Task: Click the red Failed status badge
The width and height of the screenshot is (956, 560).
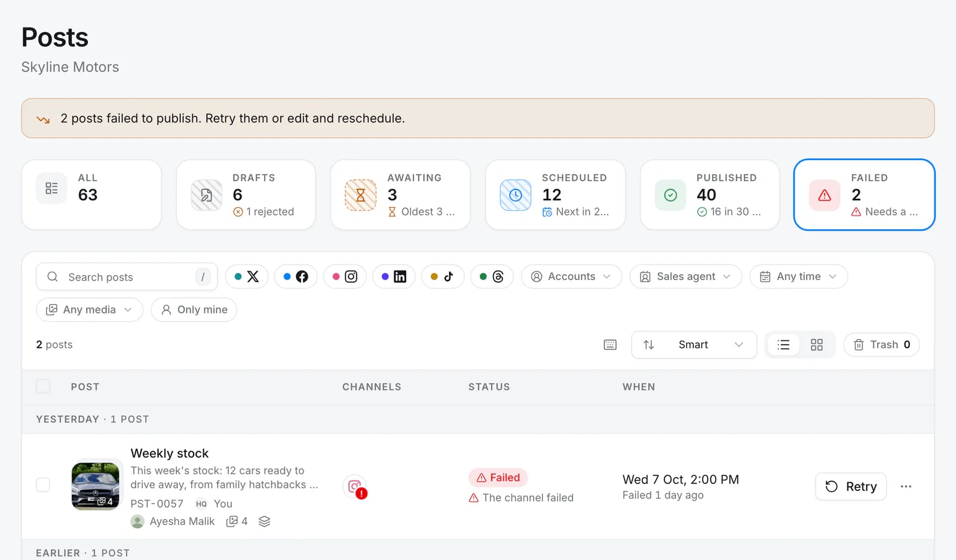Action: click(x=498, y=478)
